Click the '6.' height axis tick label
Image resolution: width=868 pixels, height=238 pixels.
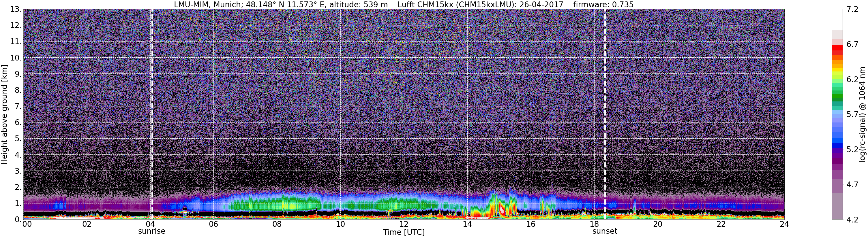(18, 122)
